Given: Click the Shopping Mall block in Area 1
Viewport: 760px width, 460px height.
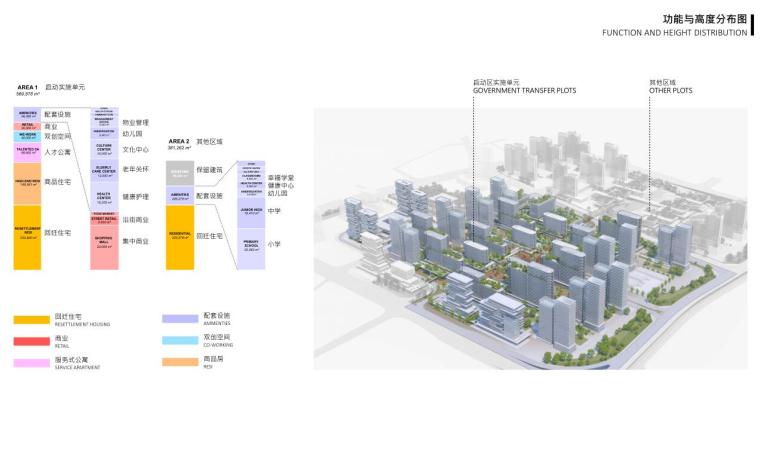Looking at the screenshot, I should click(104, 246).
